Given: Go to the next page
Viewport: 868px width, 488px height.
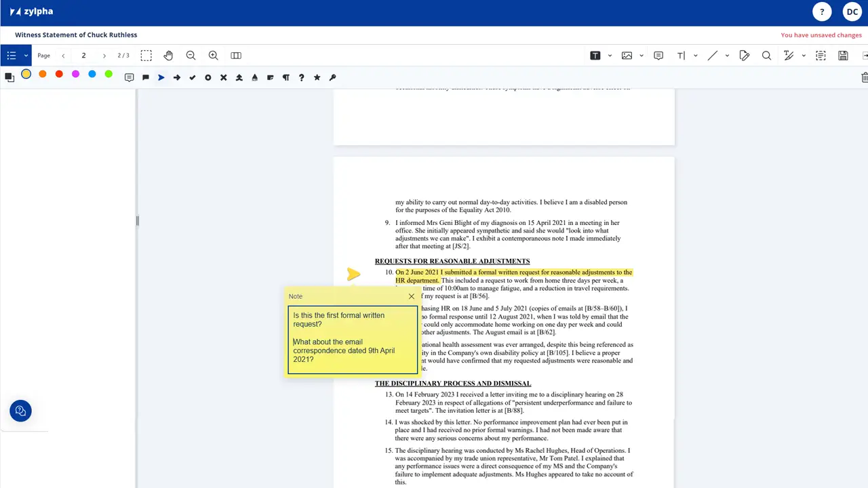Looking at the screenshot, I should pos(104,56).
